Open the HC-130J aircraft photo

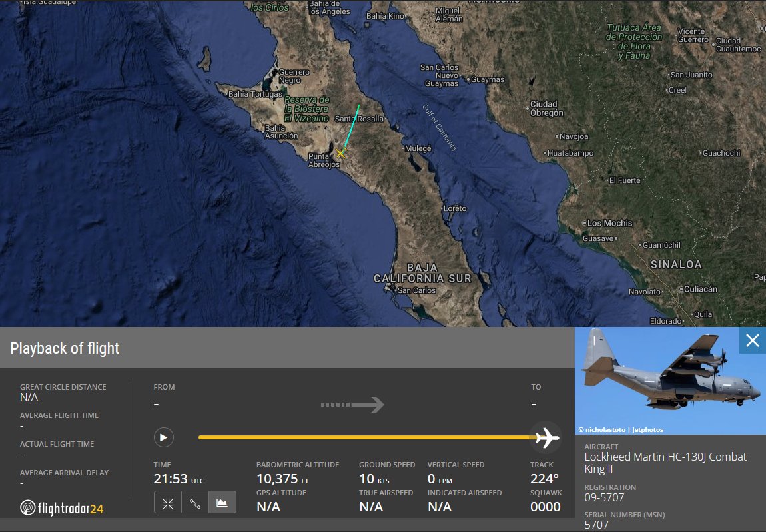670,381
